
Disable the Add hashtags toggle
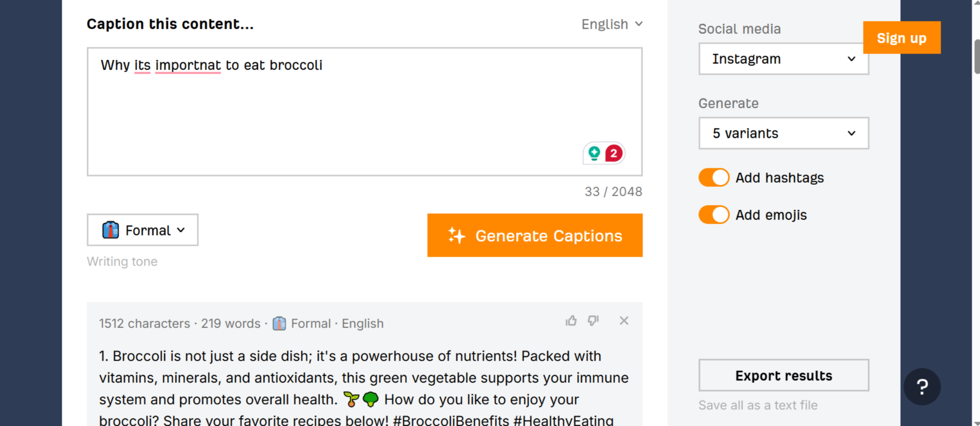[x=714, y=178]
